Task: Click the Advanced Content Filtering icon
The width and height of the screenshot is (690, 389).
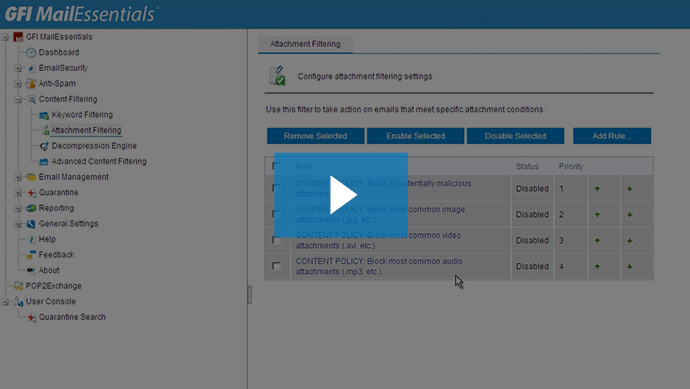Action: [44, 162]
